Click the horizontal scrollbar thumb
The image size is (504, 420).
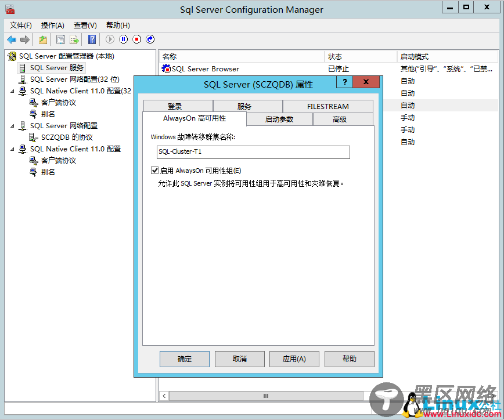point(266,396)
